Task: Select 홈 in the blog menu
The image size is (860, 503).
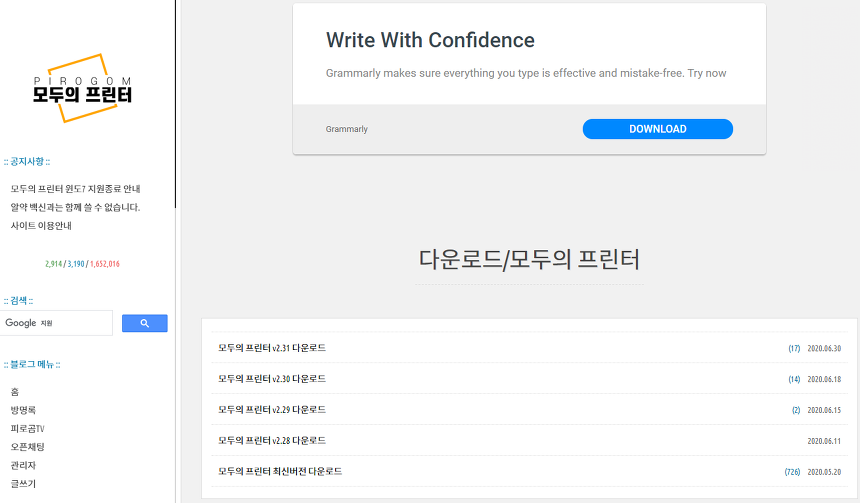Action: (15, 392)
